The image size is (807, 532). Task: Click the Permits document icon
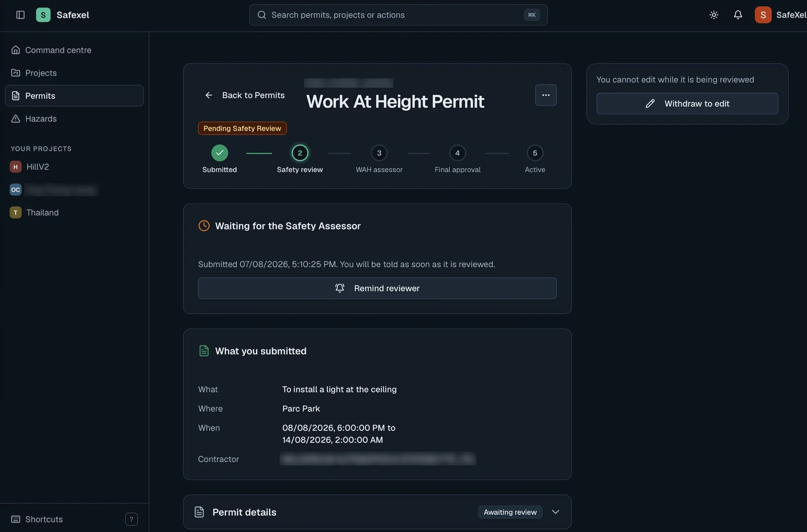tap(16, 95)
